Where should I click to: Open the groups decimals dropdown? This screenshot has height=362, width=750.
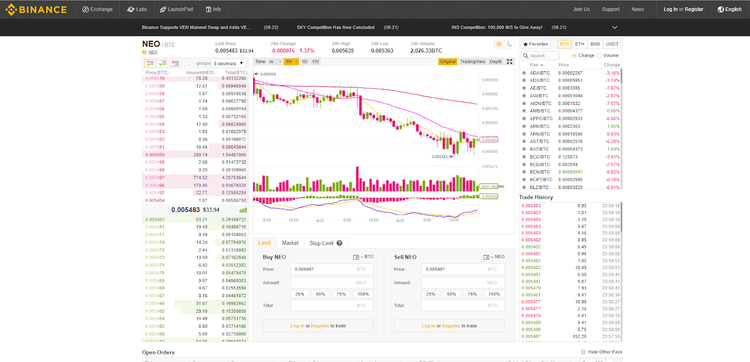(x=229, y=63)
